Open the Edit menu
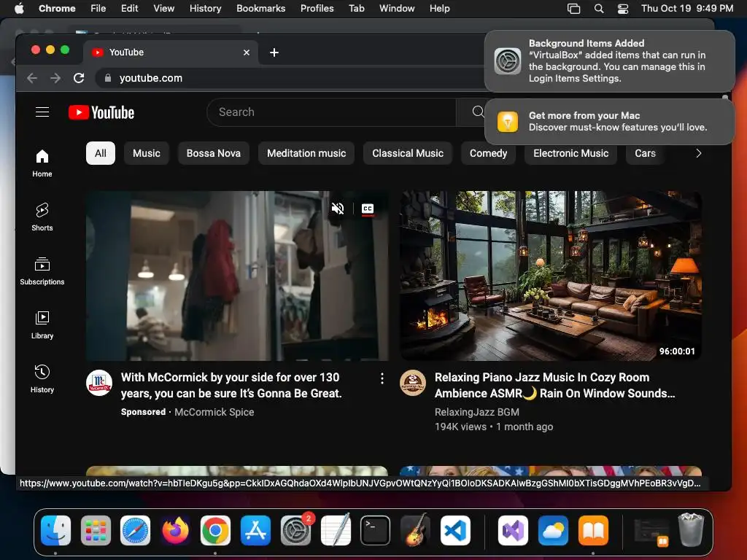The width and height of the screenshot is (747, 560). 129,8
